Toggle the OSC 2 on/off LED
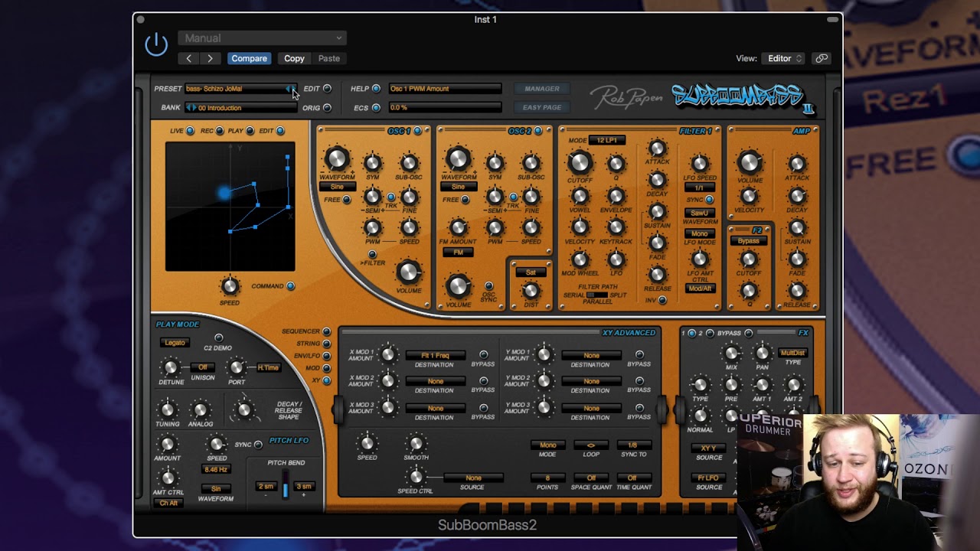Viewport: 980px width, 551px height. [538, 131]
